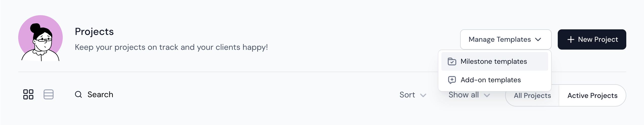Open the profile avatar illustration
Viewport: 644px width, 125px height.
point(40,38)
